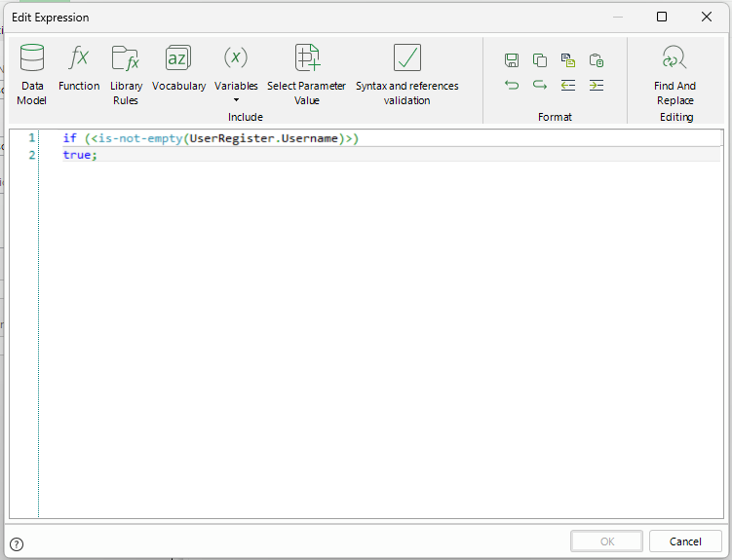Decrease indent of the expression
This screenshot has width=732, height=560.
pos(568,85)
